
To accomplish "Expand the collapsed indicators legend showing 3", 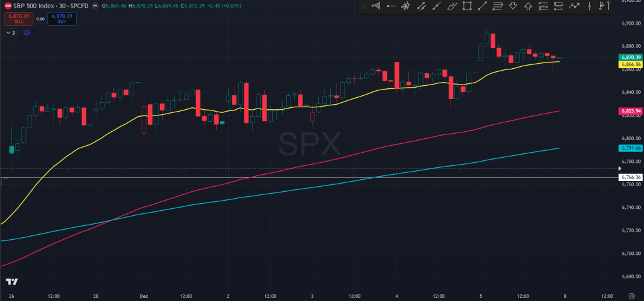I will click(x=10, y=32).
